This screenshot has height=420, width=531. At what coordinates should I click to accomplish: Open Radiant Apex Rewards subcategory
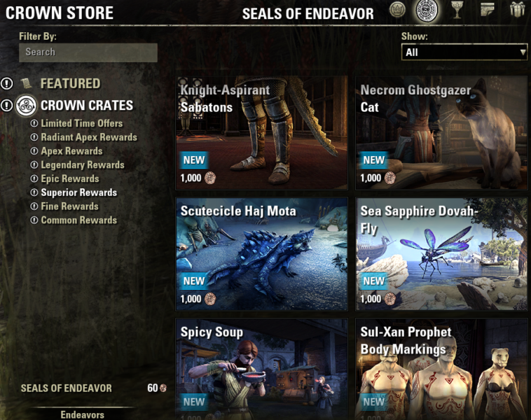[89, 137]
